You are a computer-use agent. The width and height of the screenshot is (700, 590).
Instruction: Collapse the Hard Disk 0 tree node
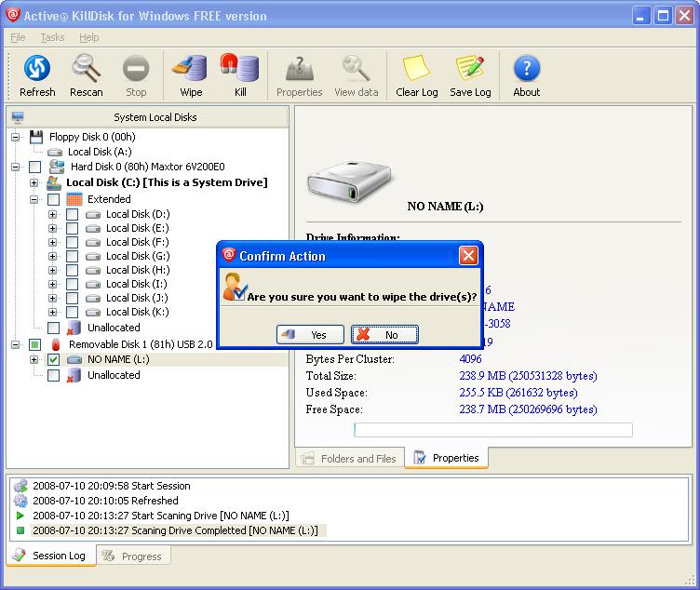[16, 168]
